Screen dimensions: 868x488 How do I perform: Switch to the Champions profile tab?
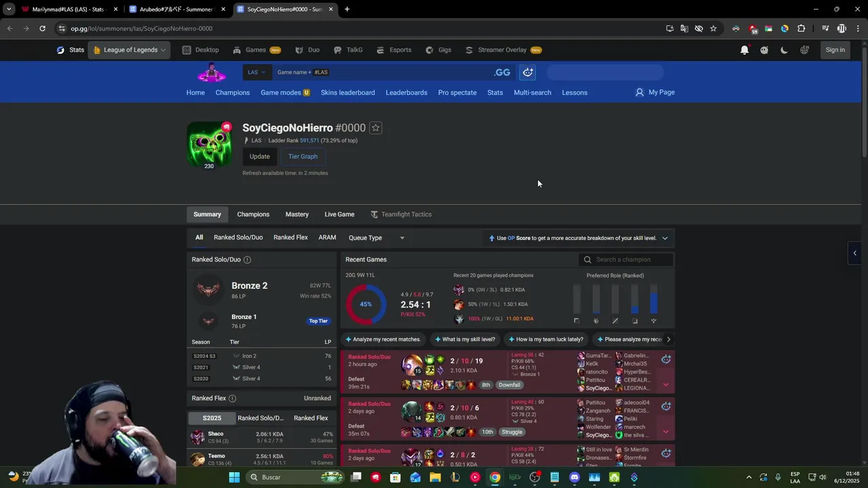[253, 214]
